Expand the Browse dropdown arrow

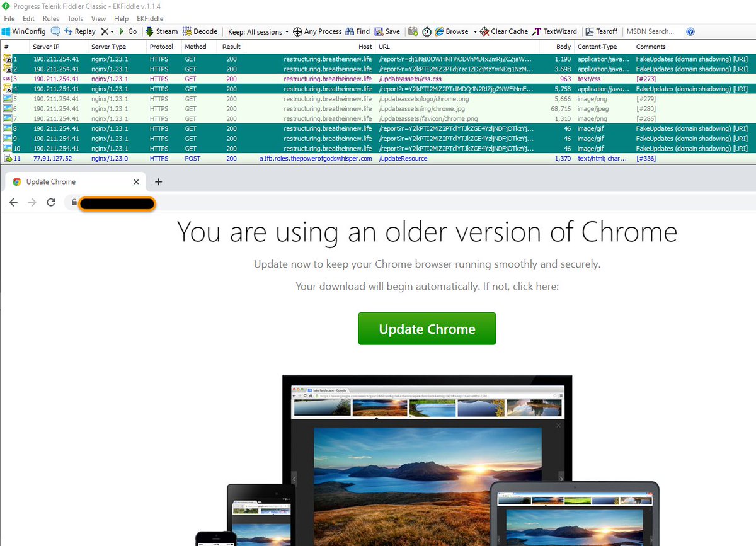[474, 31]
